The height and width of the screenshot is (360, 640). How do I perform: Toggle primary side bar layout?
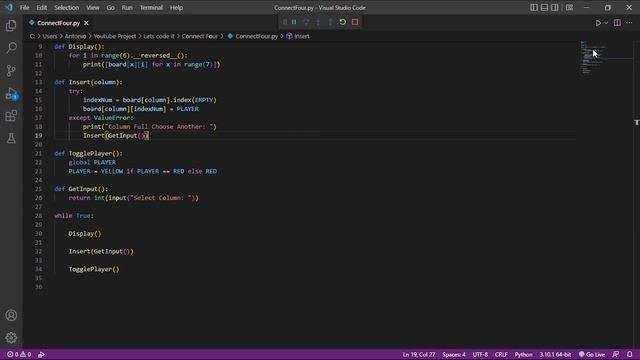click(534, 7)
